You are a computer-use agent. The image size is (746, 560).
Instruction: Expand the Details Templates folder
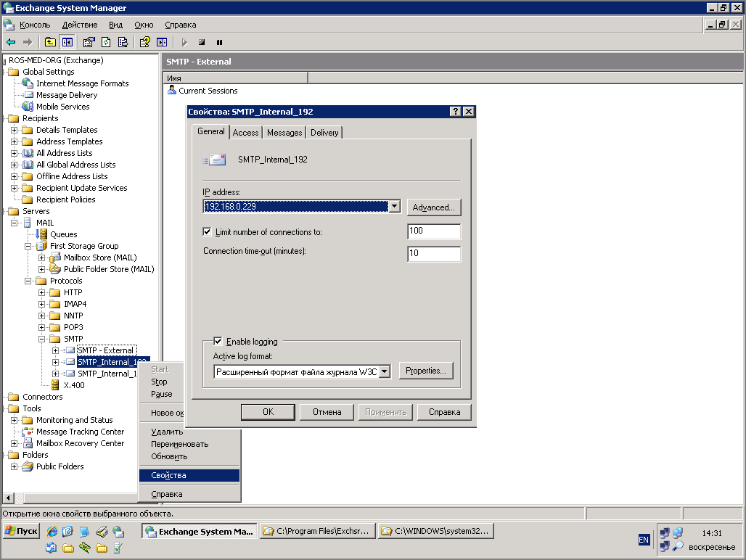pos(15,131)
